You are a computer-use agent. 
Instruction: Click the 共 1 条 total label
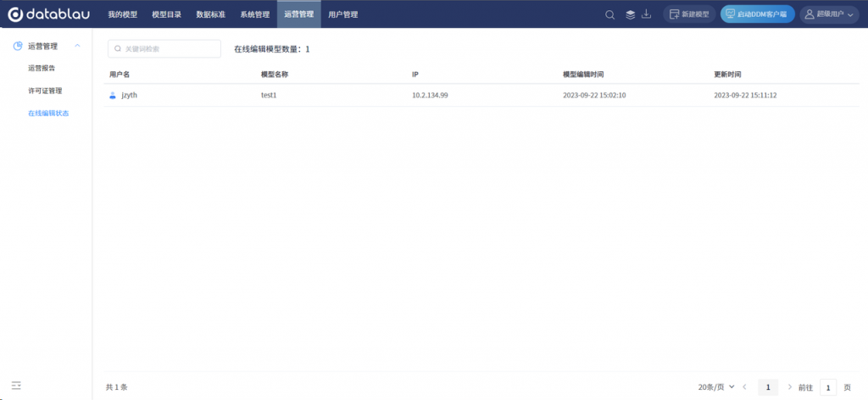coord(116,387)
